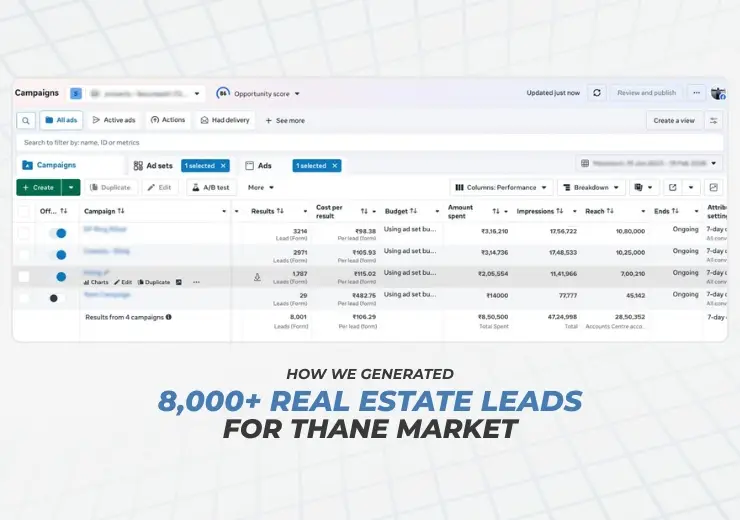Open the three-dot menu beside Review and publish
Image resolution: width=740 pixels, height=520 pixels.
[696, 93]
